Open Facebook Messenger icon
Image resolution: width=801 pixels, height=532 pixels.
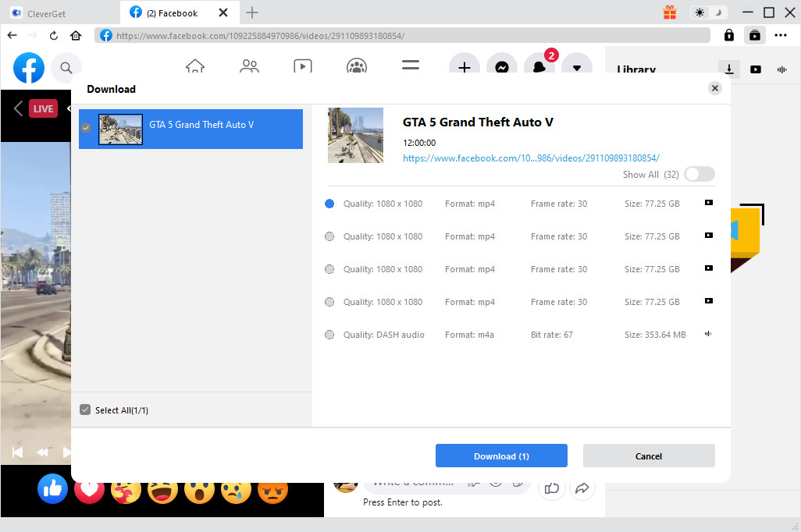[502, 67]
